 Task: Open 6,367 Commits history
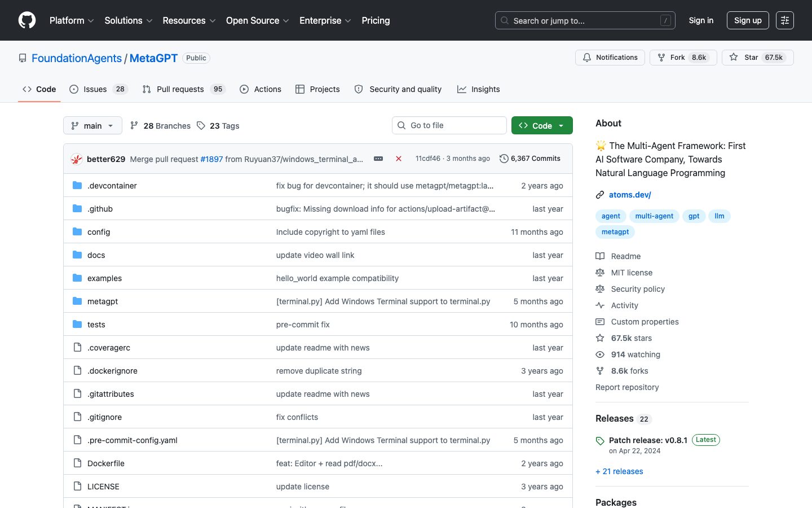(530, 159)
